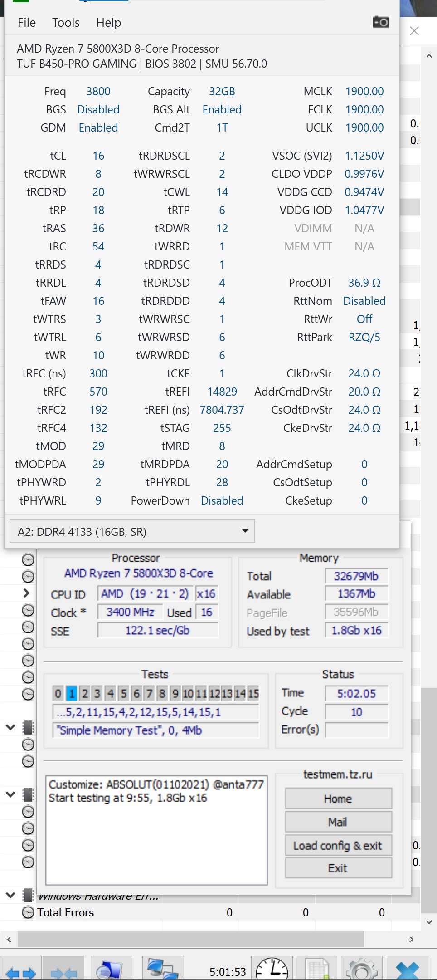Viewport: 437px width, 980px height.
Task: Click test number 0 box in Tests
Action: pyautogui.click(x=58, y=693)
